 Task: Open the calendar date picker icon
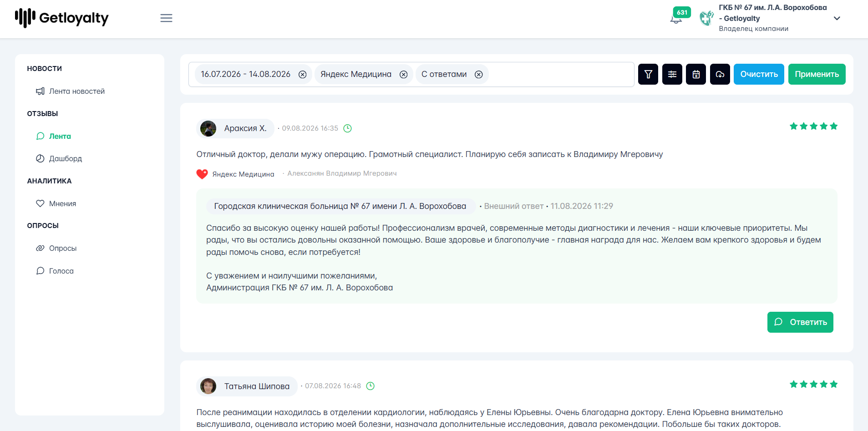point(696,74)
